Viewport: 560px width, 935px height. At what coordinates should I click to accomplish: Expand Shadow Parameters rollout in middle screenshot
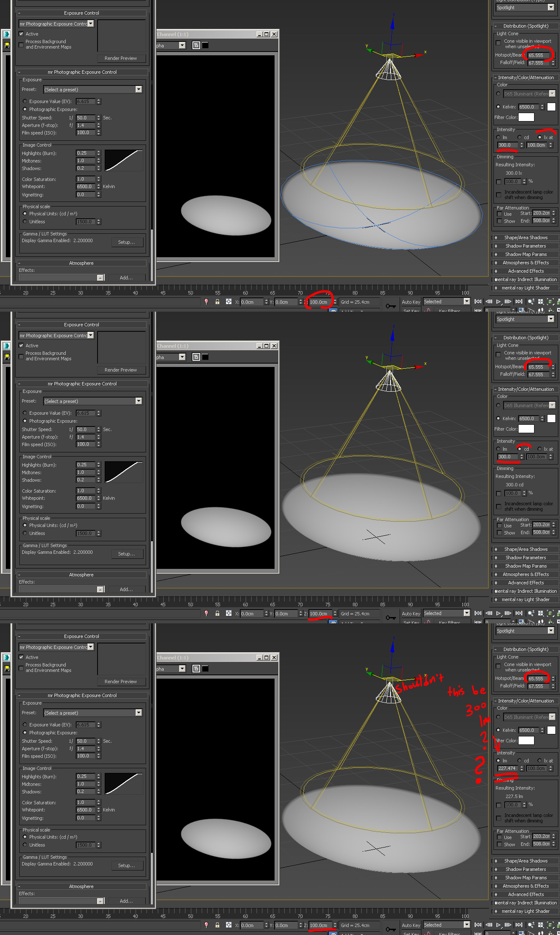click(x=526, y=558)
